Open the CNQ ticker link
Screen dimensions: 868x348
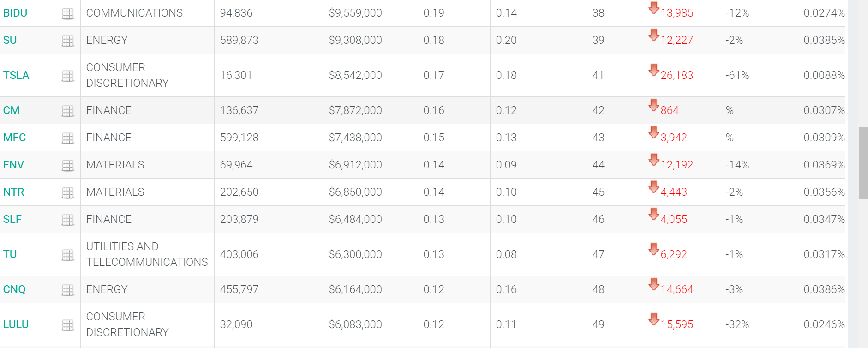14,289
